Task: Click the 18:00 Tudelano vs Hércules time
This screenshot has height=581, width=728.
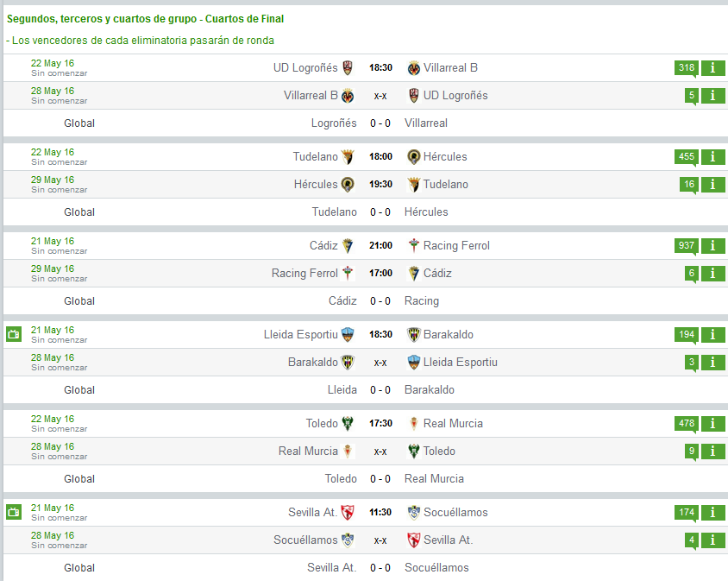Action: click(380, 156)
